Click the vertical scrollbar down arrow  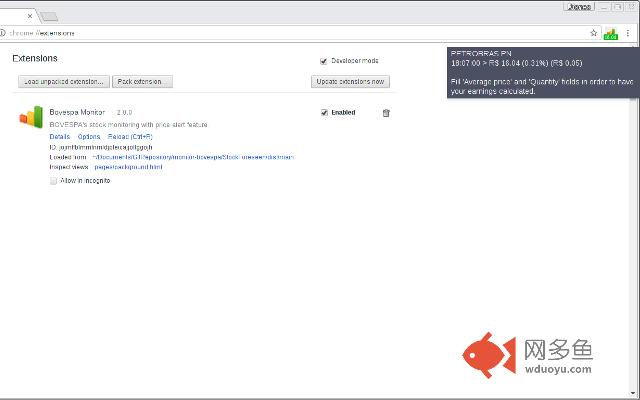633,393
